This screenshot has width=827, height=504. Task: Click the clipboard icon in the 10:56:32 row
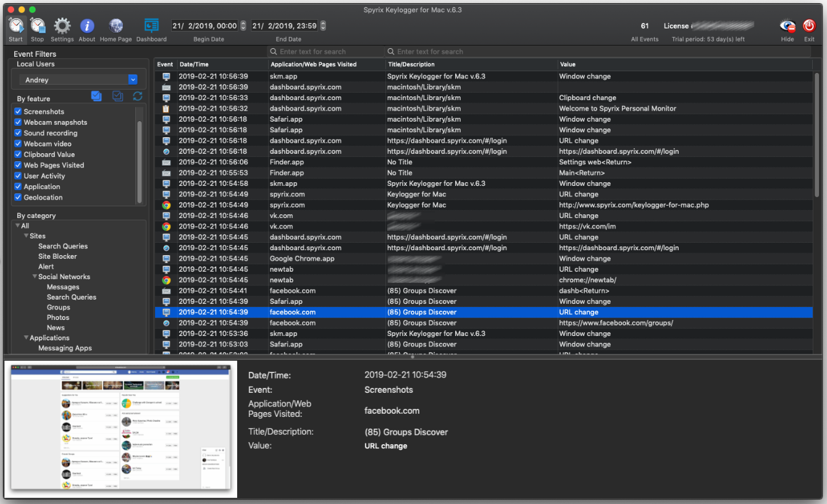click(x=166, y=109)
